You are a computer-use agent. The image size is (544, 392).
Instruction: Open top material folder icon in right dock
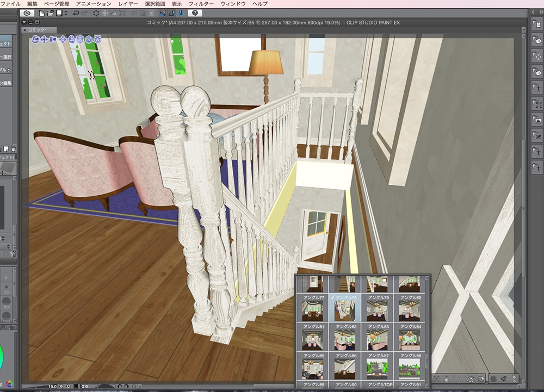click(537, 24)
